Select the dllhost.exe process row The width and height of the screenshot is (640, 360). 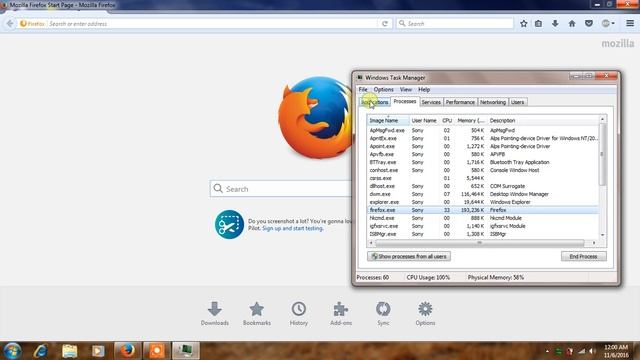[483, 186]
